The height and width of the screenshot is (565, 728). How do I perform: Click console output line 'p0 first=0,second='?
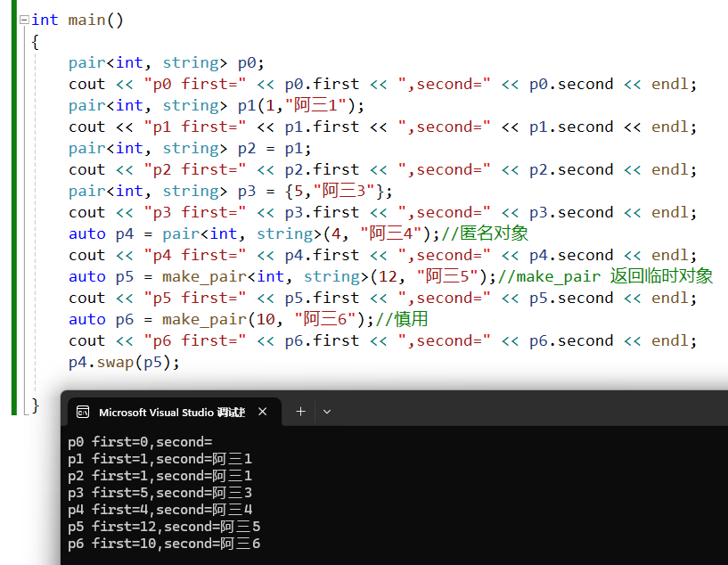pyautogui.click(x=140, y=442)
